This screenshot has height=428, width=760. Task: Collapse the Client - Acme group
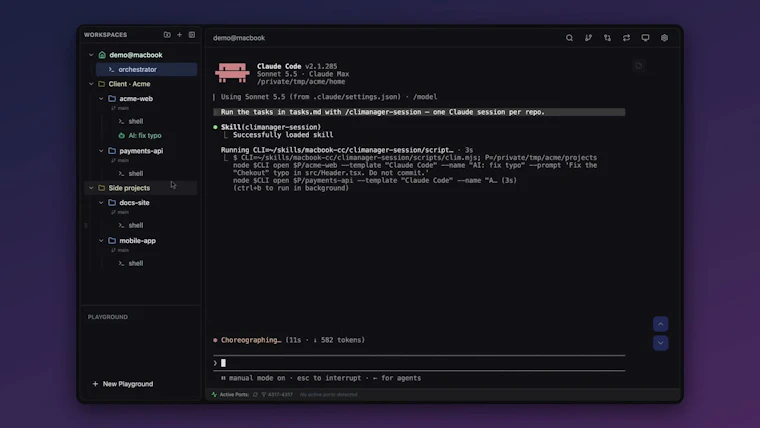pyautogui.click(x=91, y=84)
